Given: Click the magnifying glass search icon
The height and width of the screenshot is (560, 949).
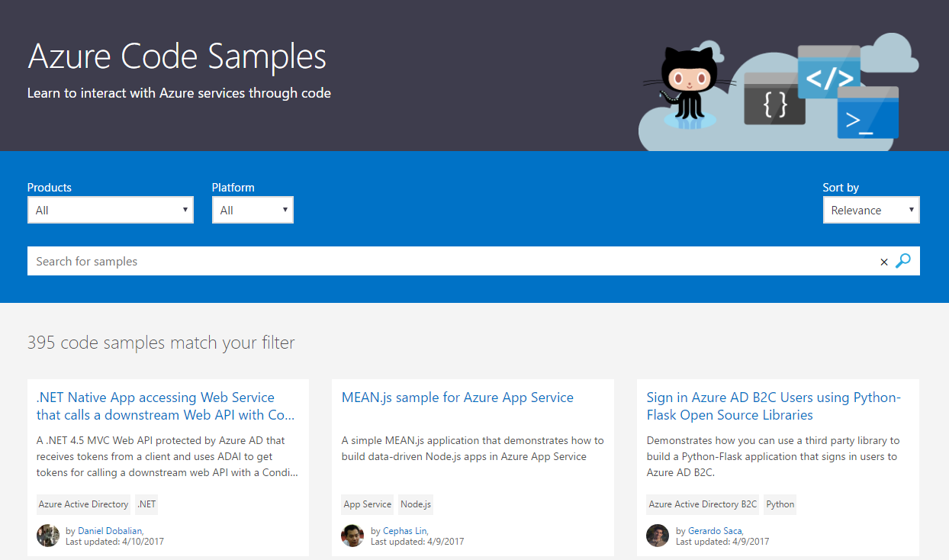Looking at the screenshot, I should (x=903, y=261).
